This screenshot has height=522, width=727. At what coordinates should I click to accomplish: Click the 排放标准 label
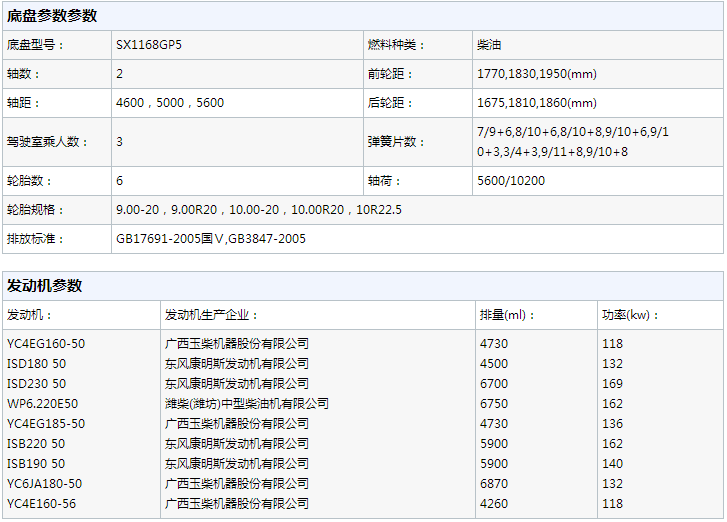pos(35,238)
